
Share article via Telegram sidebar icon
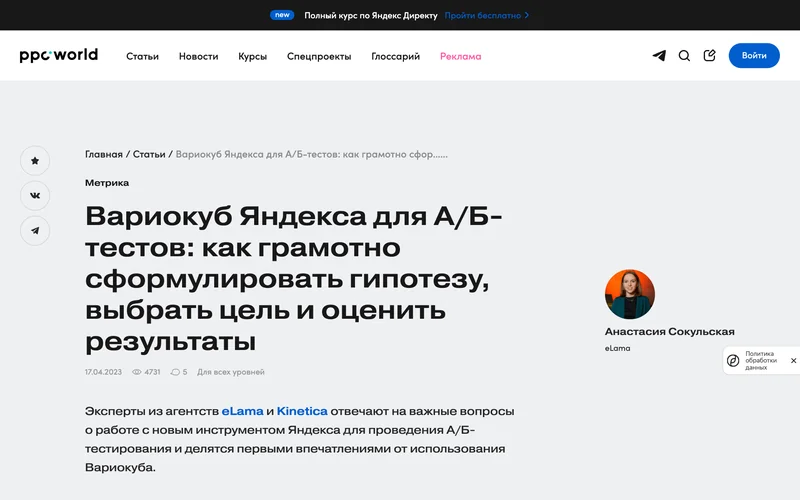pos(35,231)
